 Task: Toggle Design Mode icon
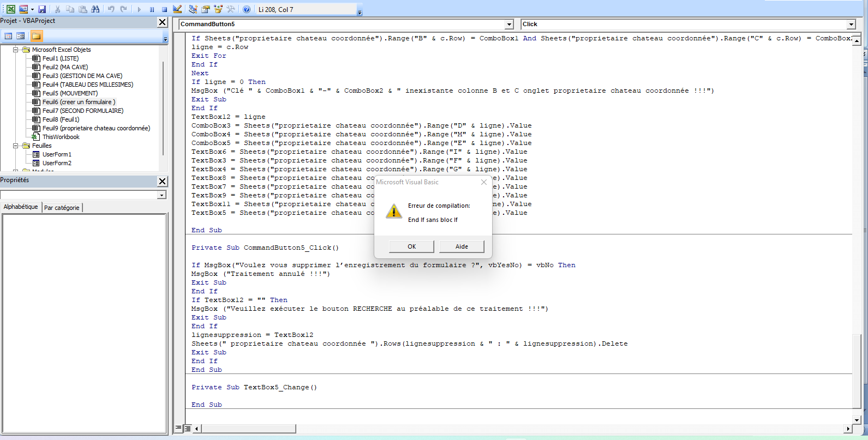click(x=177, y=9)
